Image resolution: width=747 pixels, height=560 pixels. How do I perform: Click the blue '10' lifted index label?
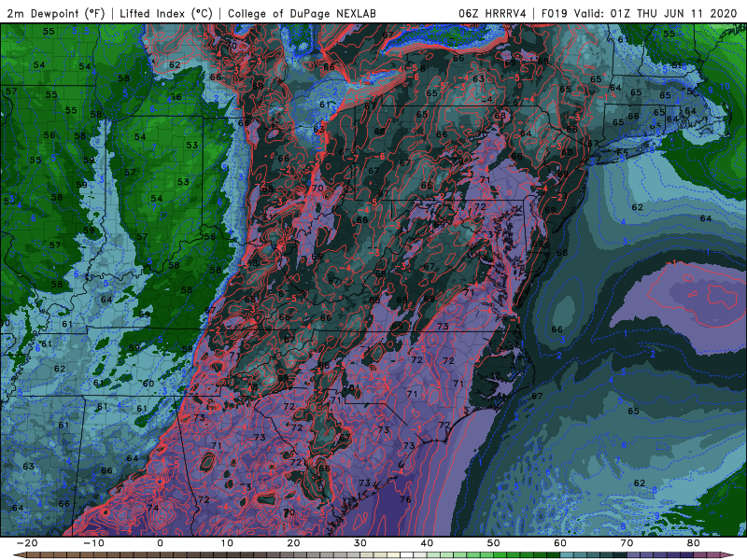click(725, 86)
